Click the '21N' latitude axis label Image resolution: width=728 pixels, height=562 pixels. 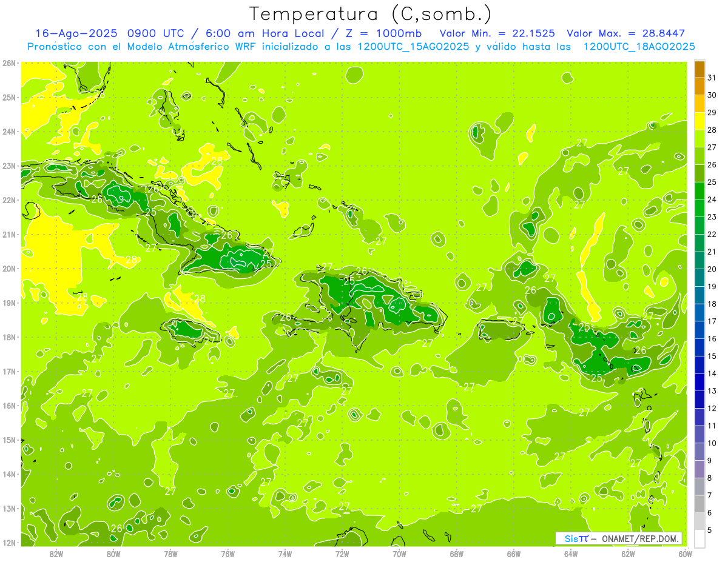click(x=9, y=235)
